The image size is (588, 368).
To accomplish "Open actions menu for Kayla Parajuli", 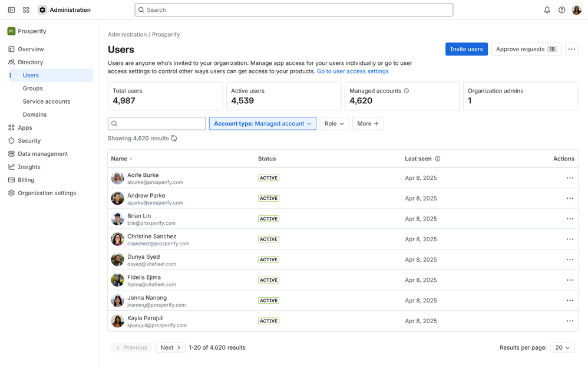I will click(x=570, y=321).
